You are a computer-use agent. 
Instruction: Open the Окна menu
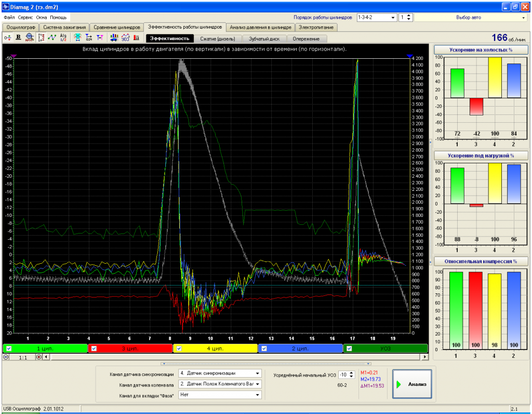(x=42, y=17)
